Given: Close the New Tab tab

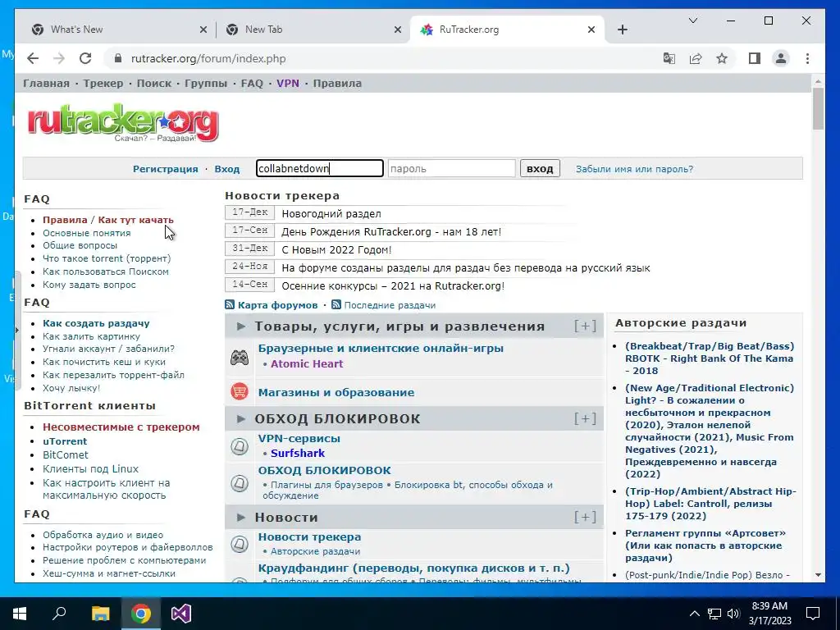Looking at the screenshot, I should [398, 30].
